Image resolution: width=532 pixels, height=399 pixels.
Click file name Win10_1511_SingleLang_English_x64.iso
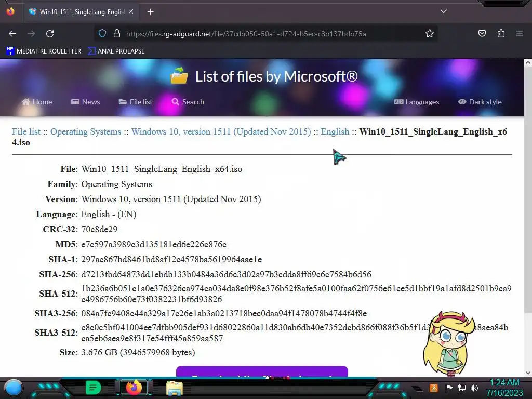[x=162, y=169]
